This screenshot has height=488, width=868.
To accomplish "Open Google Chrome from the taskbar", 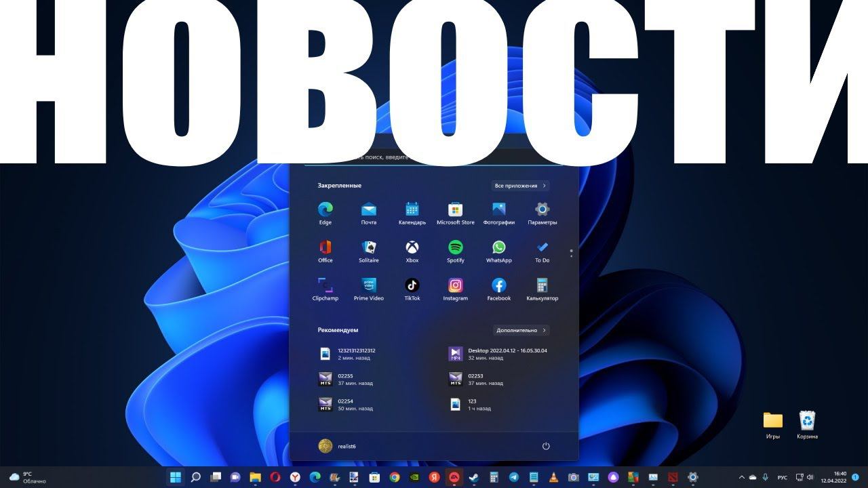I will (x=395, y=477).
